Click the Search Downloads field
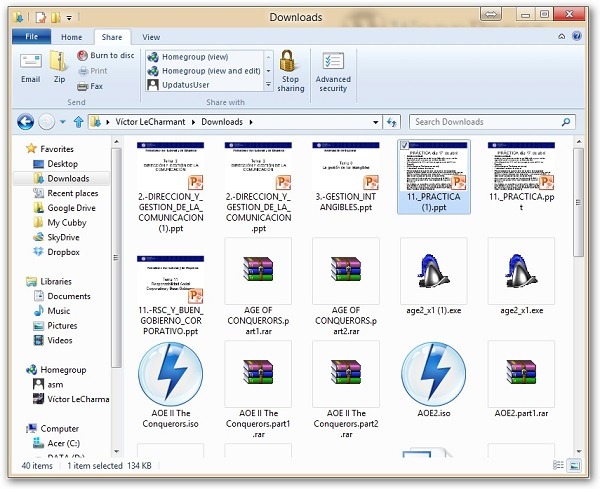Viewport: 600px width, 489px height. pos(492,122)
